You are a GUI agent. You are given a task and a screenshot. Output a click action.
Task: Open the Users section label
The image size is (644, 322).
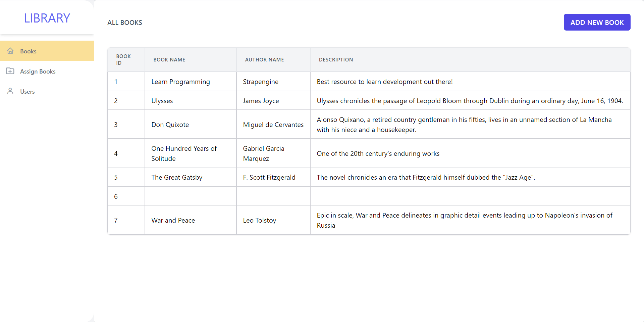[27, 92]
